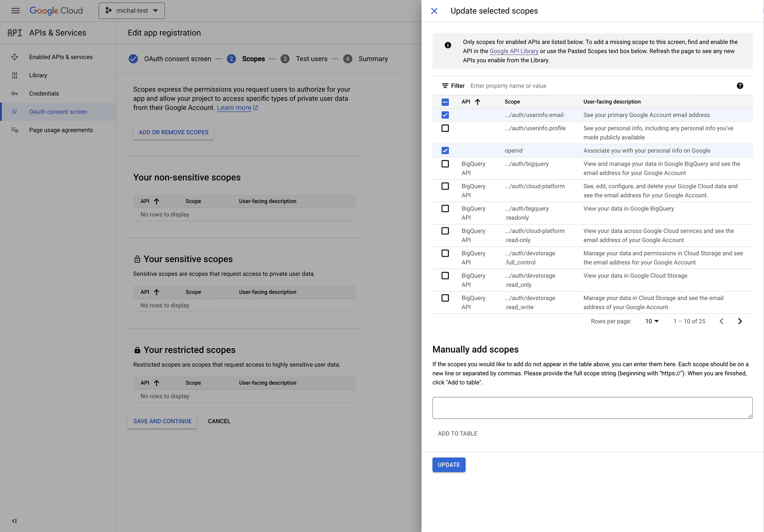
Task: Open the michal-test project selector dropdown
Action: (132, 11)
